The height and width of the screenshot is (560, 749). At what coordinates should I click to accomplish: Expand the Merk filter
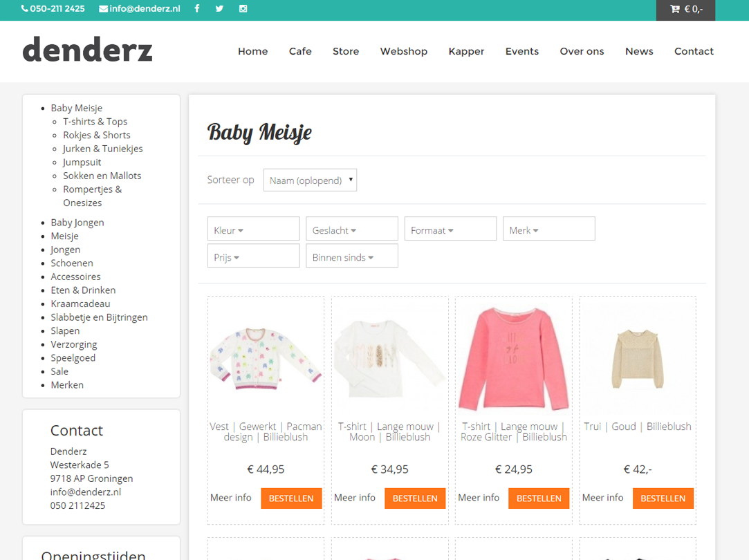pyautogui.click(x=549, y=229)
